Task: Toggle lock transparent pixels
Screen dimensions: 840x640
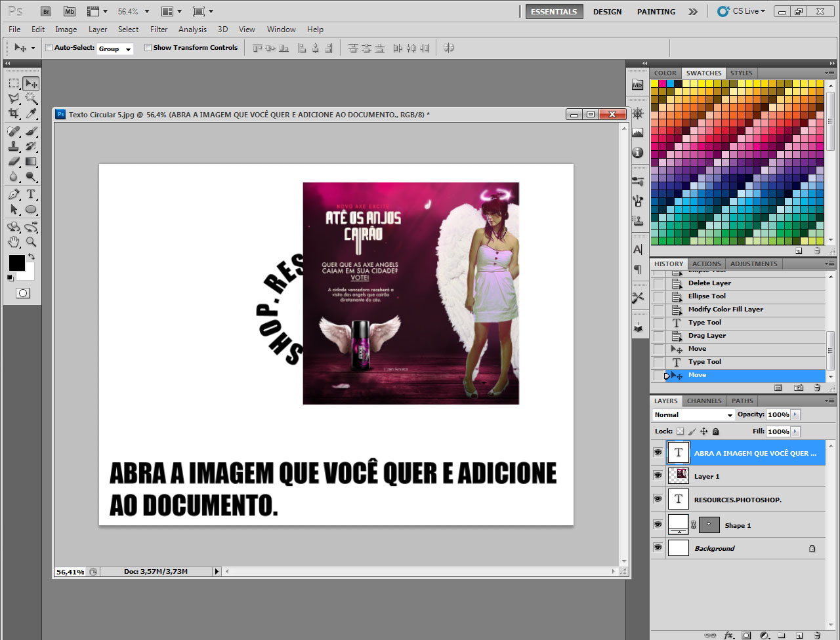Action: pos(680,431)
